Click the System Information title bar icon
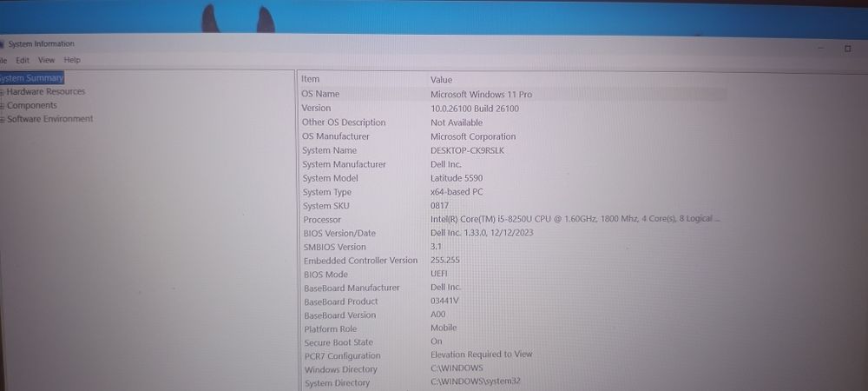Screen dimensions: 868x391 [2, 43]
